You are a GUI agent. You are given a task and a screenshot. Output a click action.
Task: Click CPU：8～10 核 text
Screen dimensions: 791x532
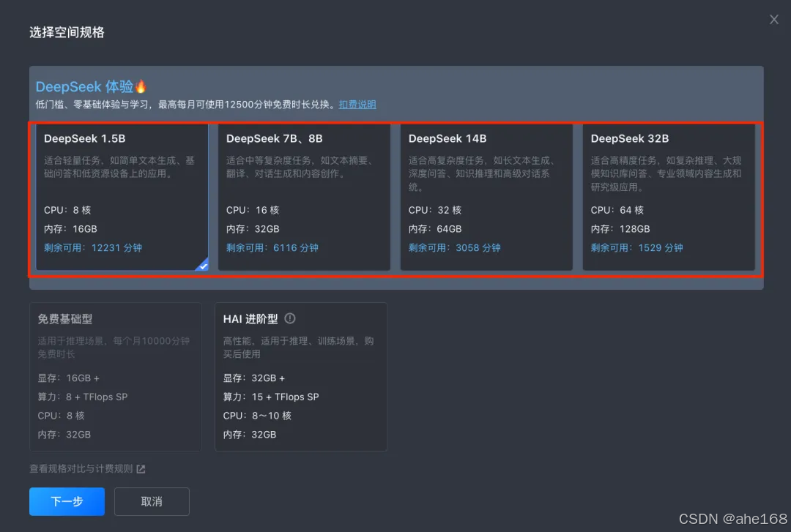257,416
